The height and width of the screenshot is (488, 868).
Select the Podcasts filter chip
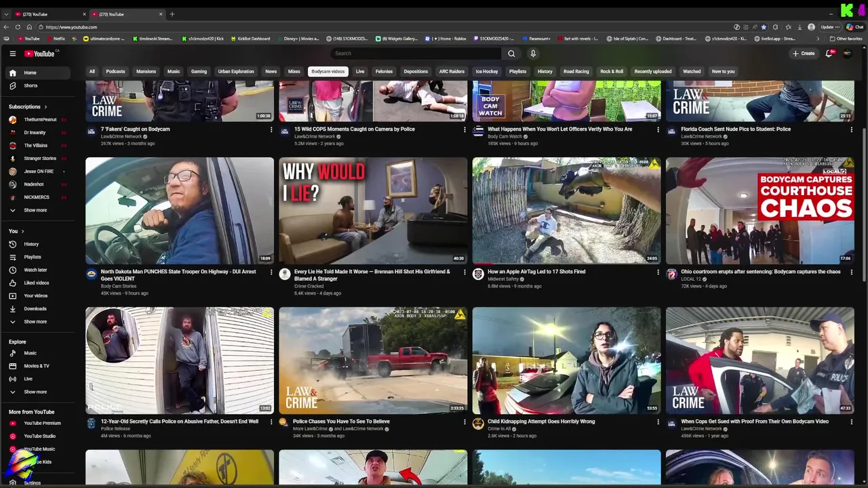click(x=115, y=71)
